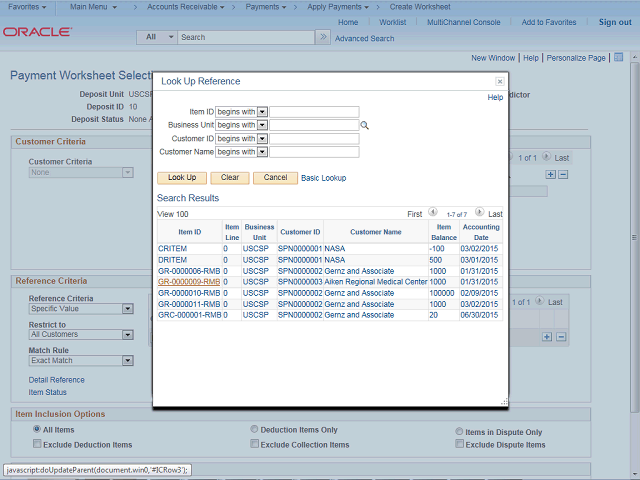This screenshot has height=480, width=640.
Task: Open the GR-0000009-RMB item link
Action: [188, 282]
